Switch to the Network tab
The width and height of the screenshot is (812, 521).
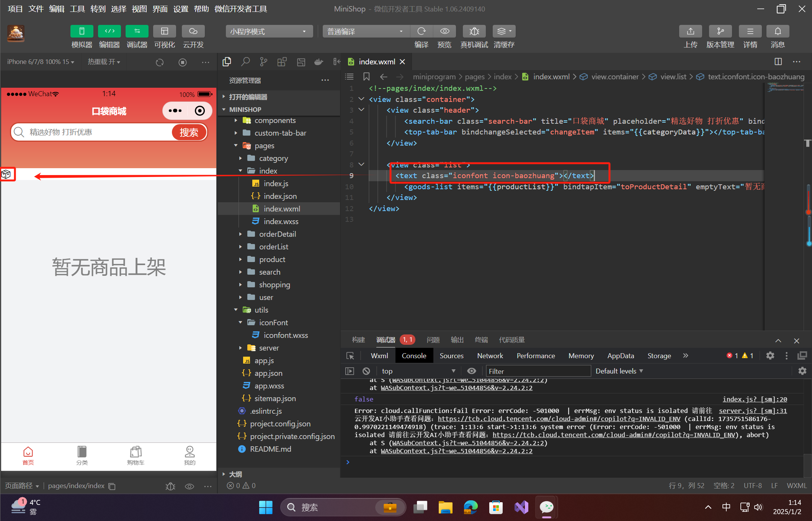tap(490, 356)
